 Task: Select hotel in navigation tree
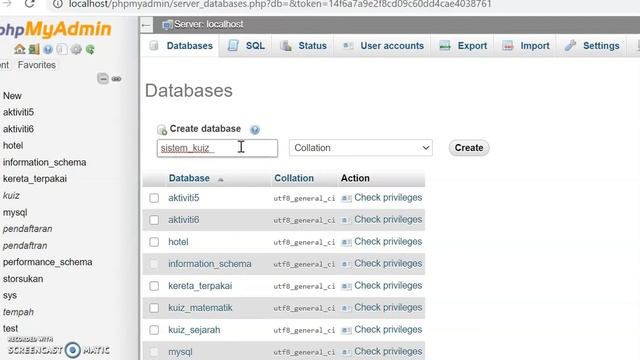pos(13,145)
